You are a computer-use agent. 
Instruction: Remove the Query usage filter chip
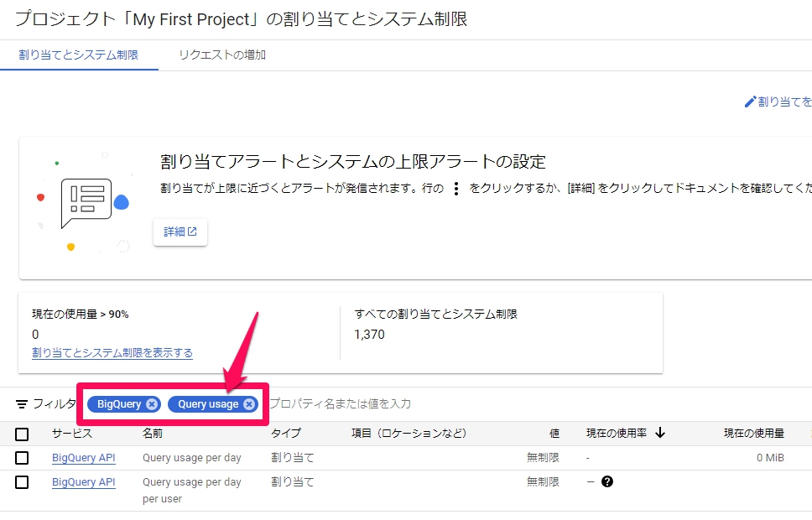249,404
